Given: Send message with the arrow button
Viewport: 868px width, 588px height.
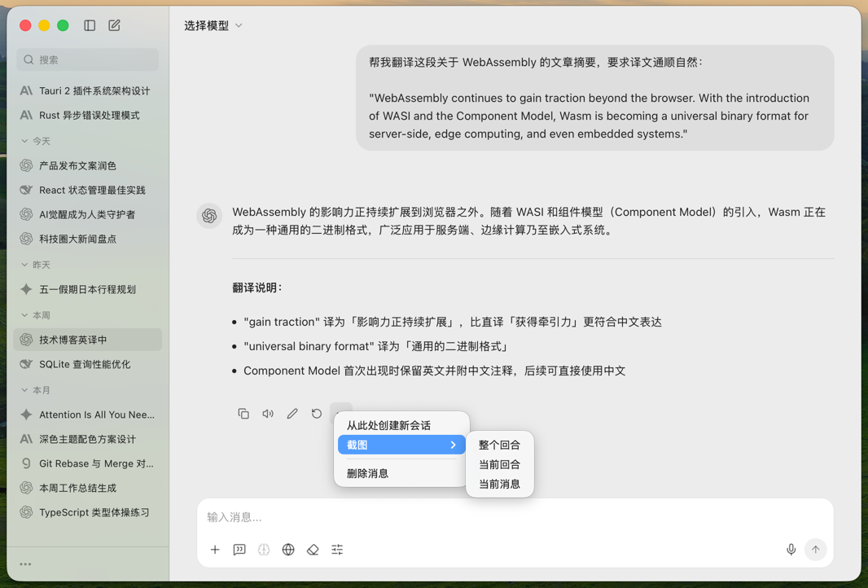Looking at the screenshot, I should click(815, 550).
